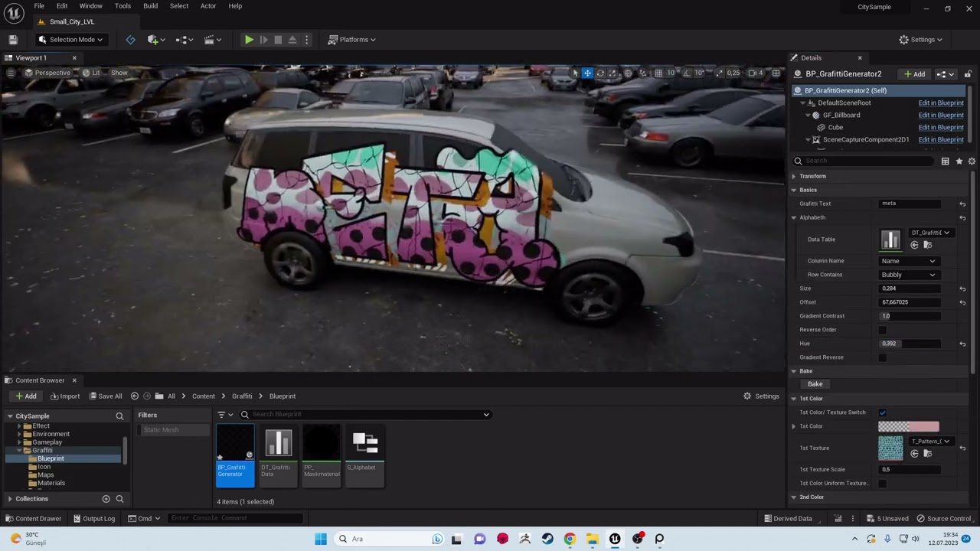This screenshot has width=980, height=551.
Task: Switch to the Content Browser tab
Action: 40,380
